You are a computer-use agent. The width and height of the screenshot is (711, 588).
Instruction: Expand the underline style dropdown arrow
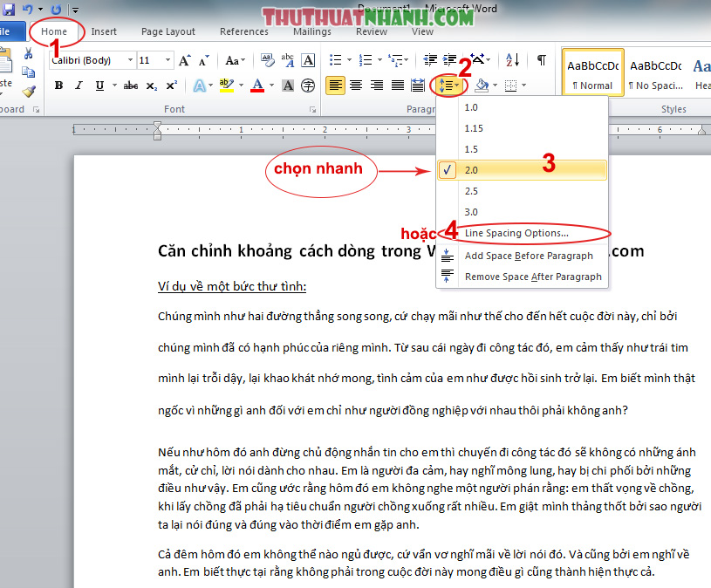click(x=114, y=85)
